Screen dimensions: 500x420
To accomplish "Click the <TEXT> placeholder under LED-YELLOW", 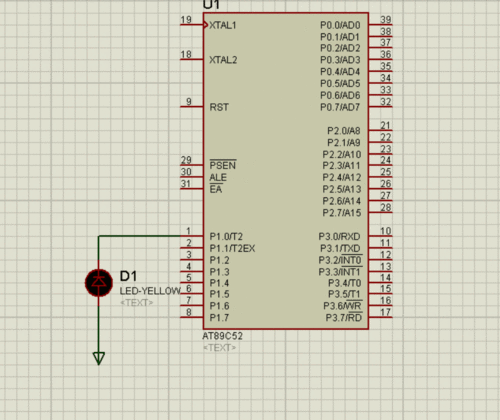I will point(136,303).
